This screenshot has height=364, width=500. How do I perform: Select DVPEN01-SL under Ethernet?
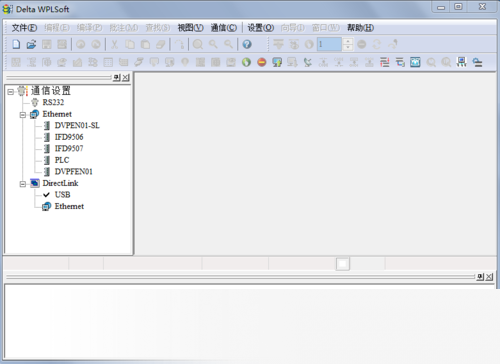pos(77,125)
